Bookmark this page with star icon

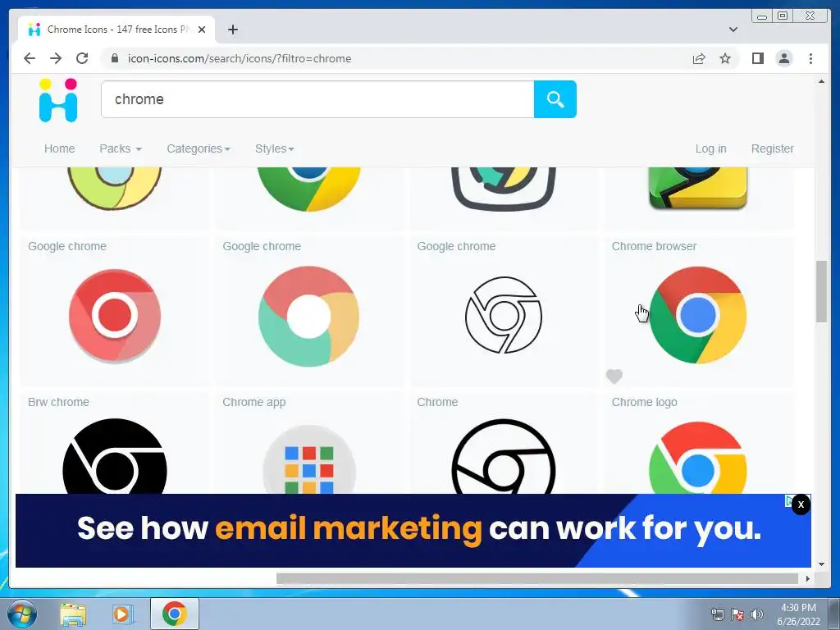[725, 58]
